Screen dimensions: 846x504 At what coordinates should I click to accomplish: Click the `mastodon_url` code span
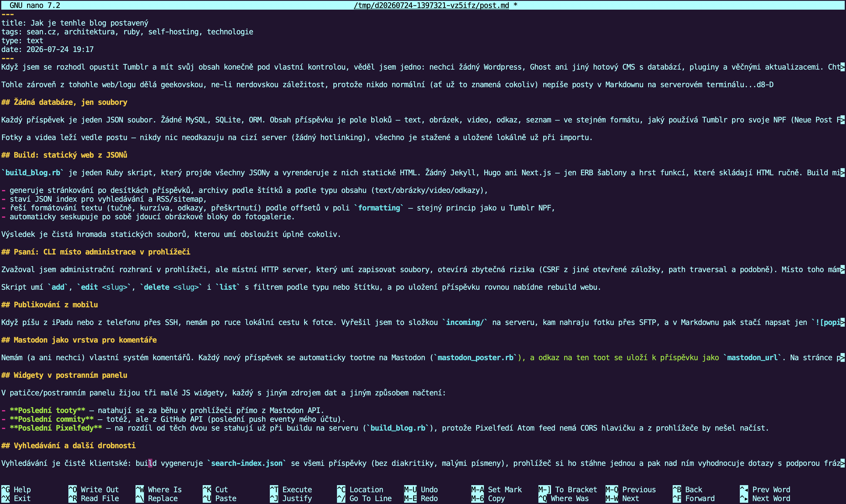[x=752, y=357]
